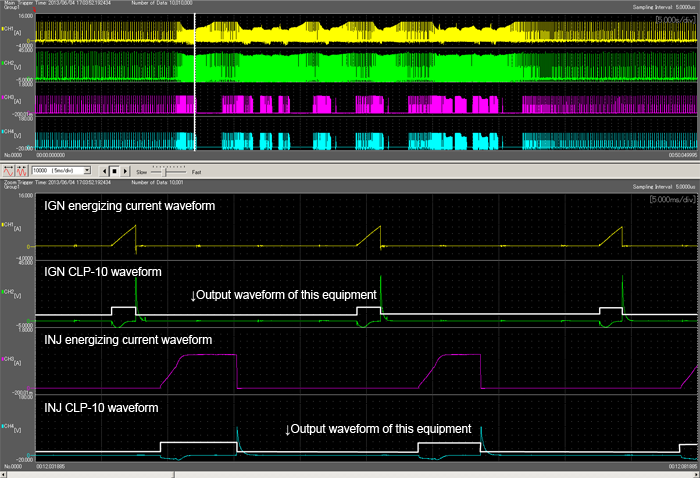Open the 10000 (5ms/div) zoom dropdown arrow
Image resolution: width=700 pixels, height=479 pixels.
[88, 171]
